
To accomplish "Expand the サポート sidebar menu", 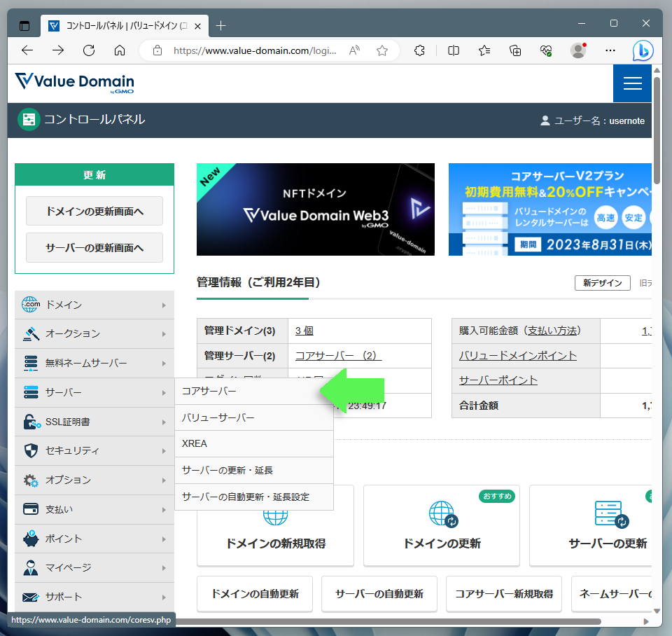I will (x=94, y=597).
